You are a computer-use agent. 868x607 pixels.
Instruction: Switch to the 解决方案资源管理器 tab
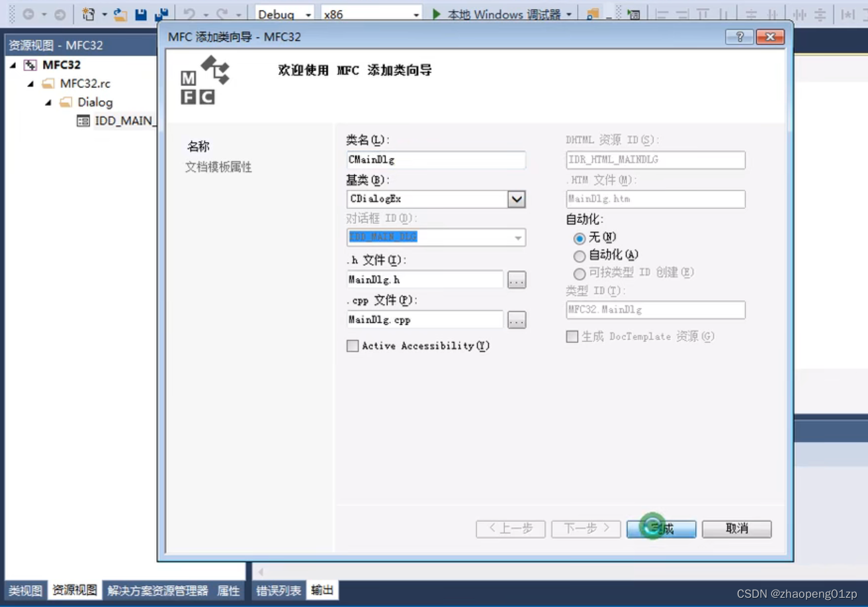coord(157,590)
